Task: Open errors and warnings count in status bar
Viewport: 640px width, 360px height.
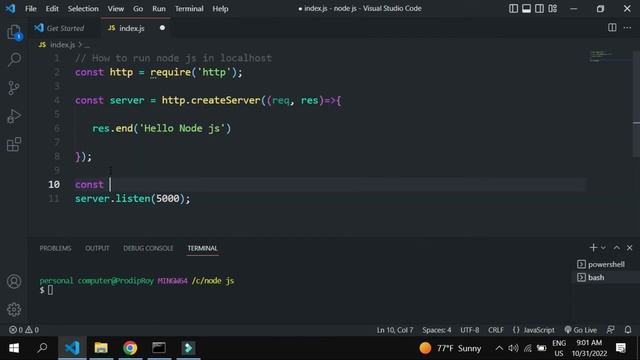Action: 24,330
